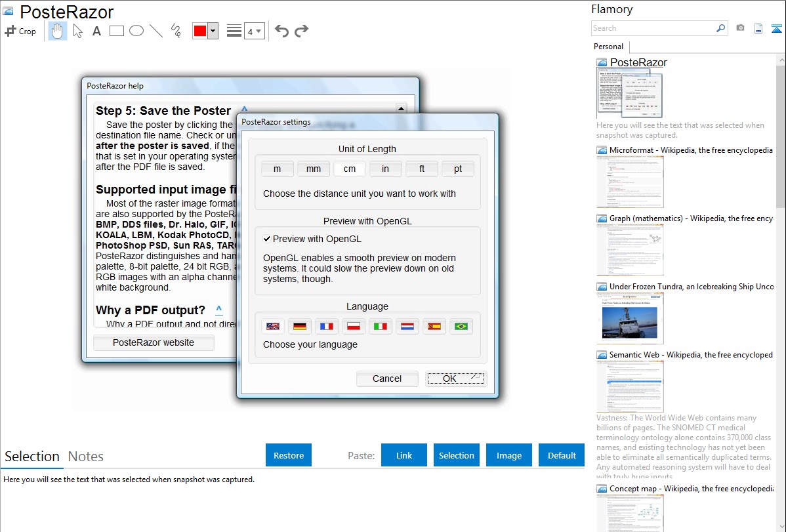The width and height of the screenshot is (786, 532).
Task: Click the Default paste button
Action: point(562,455)
